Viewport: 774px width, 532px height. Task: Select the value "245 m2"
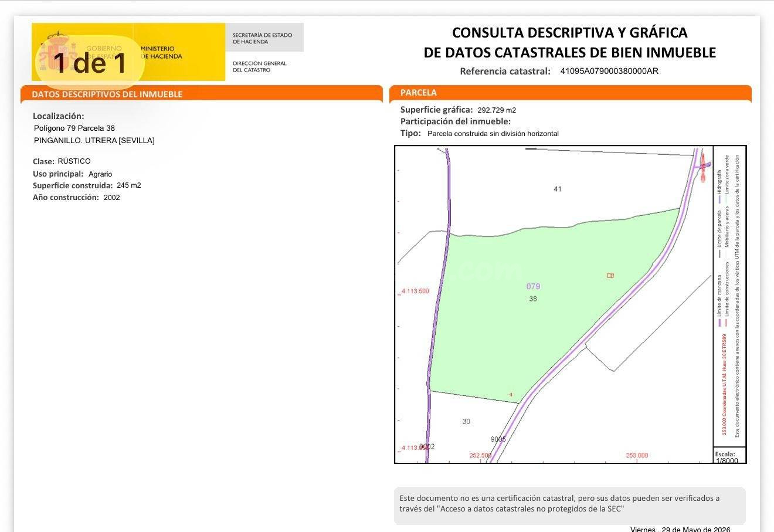pyautogui.click(x=129, y=185)
